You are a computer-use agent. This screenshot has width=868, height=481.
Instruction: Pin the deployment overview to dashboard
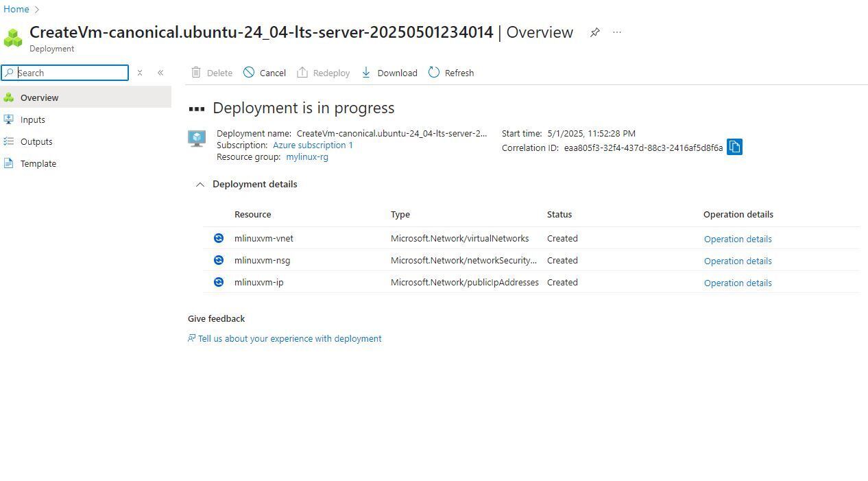[x=595, y=32]
